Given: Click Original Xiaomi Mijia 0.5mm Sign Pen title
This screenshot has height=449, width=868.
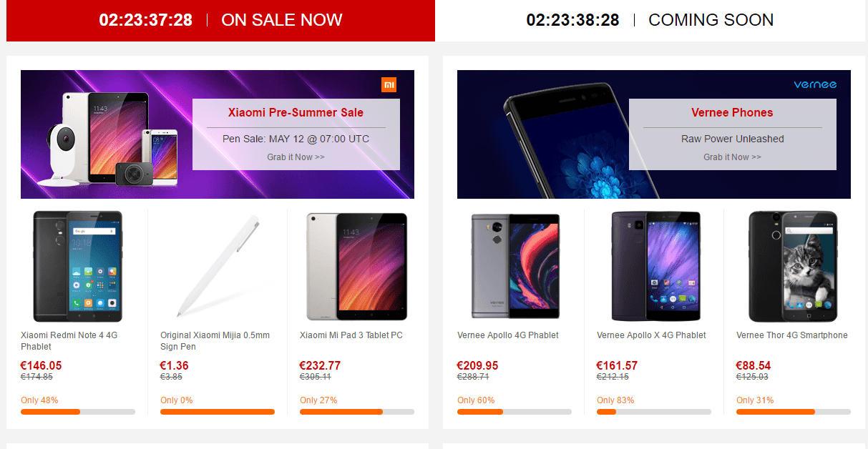Looking at the screenshot, I should 215,341.
